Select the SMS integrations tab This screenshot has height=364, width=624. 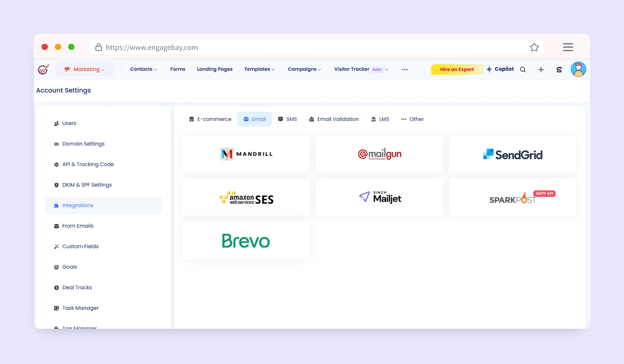(x=287, y=119)
